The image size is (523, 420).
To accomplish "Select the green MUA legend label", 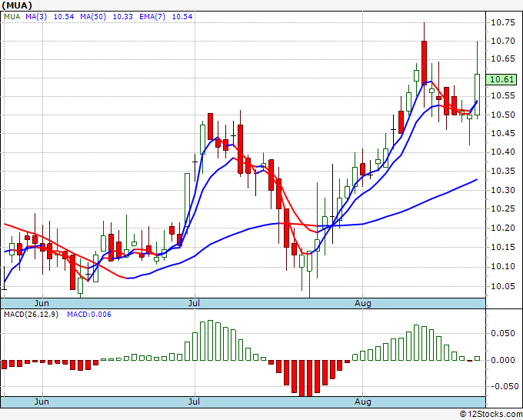I will click(x=12, y=17).
